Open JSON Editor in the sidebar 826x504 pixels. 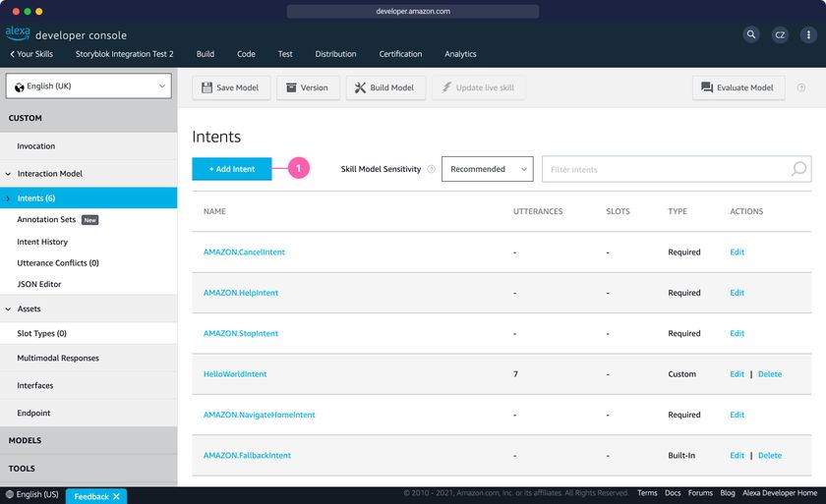click(x=39, y=284)
